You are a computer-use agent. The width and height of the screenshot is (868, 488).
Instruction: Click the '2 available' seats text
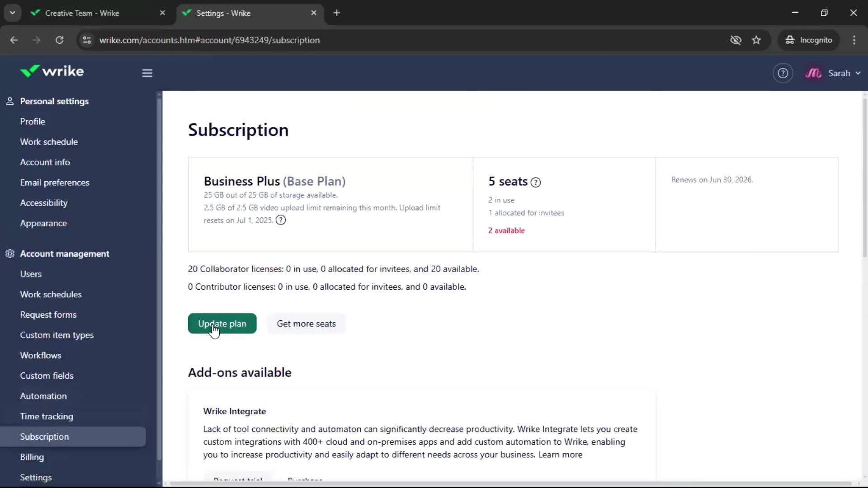click(506, 230)
